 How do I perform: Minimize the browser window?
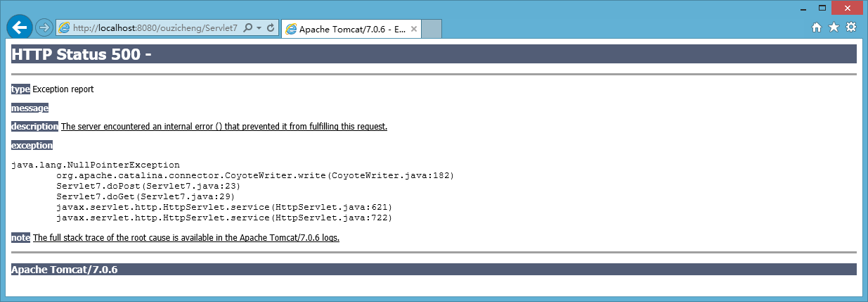(x=803, y=8)
